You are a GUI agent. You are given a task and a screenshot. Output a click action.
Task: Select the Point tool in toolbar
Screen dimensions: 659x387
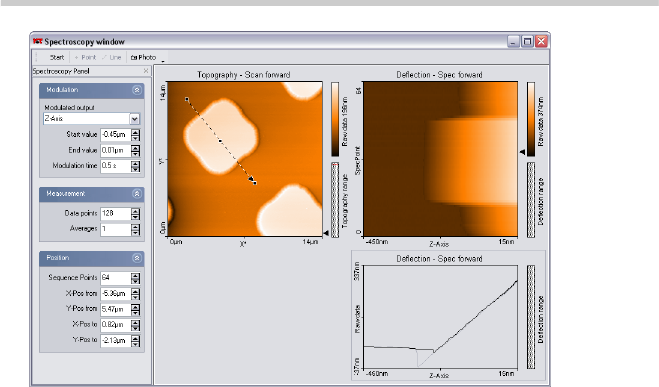coord(85,58)
